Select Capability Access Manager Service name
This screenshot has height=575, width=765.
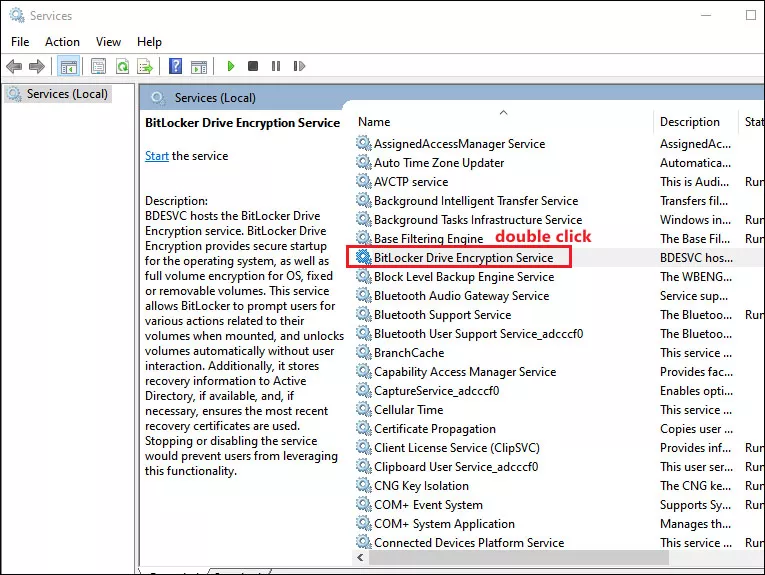465,372
